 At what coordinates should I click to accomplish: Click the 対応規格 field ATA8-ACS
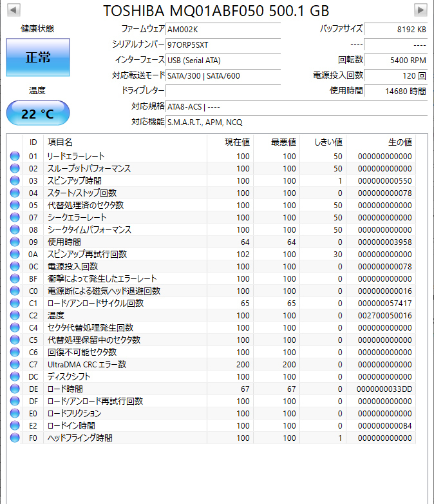coord(296,106)
